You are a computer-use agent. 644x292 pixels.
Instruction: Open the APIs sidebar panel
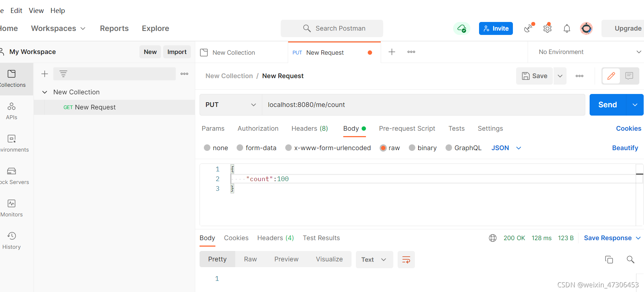click(x=12, y=111)
